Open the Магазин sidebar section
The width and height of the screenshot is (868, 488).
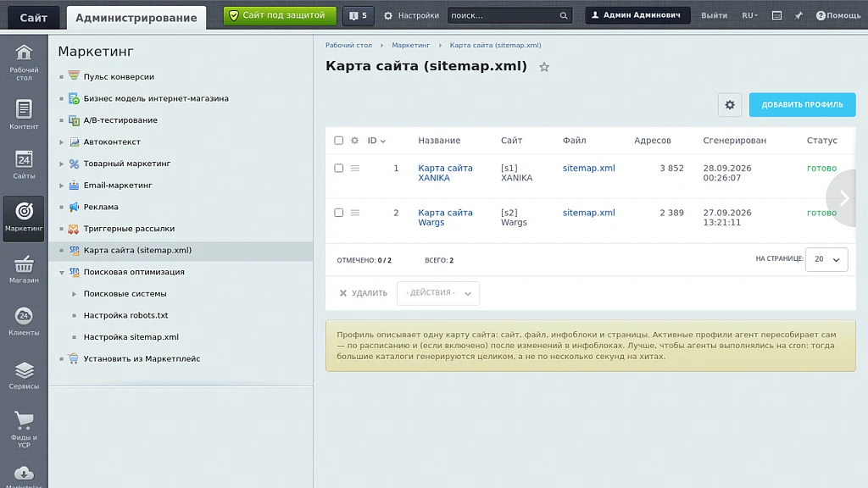point(24,269)
